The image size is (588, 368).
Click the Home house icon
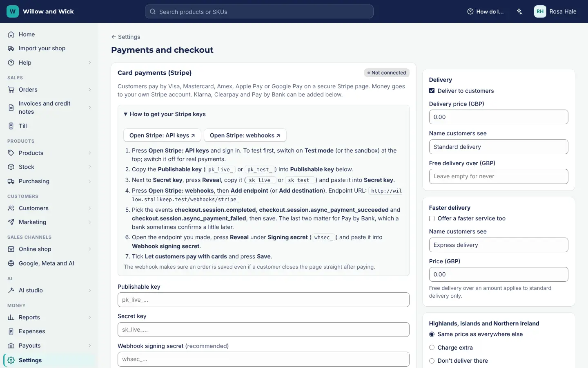(x=11, y=34)
